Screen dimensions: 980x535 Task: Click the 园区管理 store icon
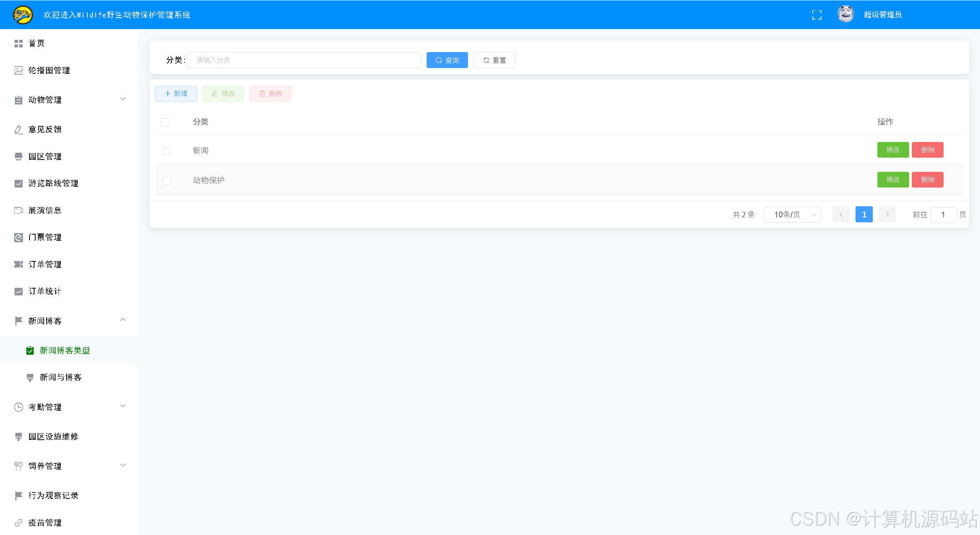18,157
